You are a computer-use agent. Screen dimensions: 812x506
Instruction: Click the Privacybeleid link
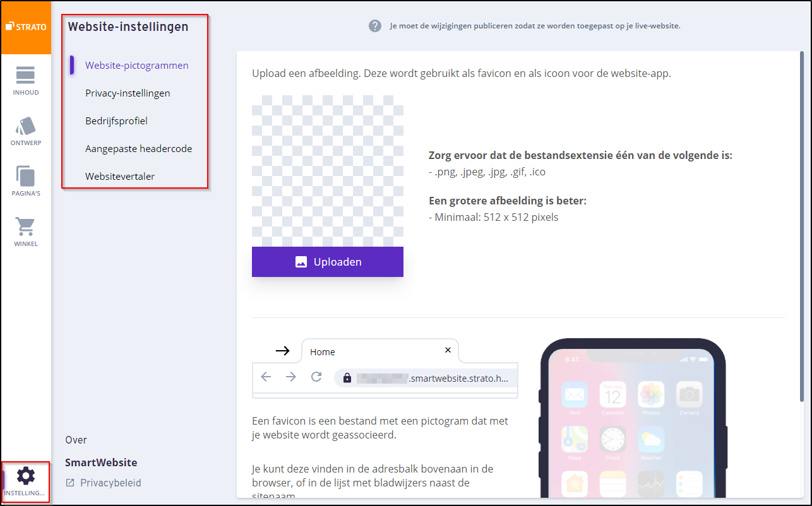click(110, 483)
